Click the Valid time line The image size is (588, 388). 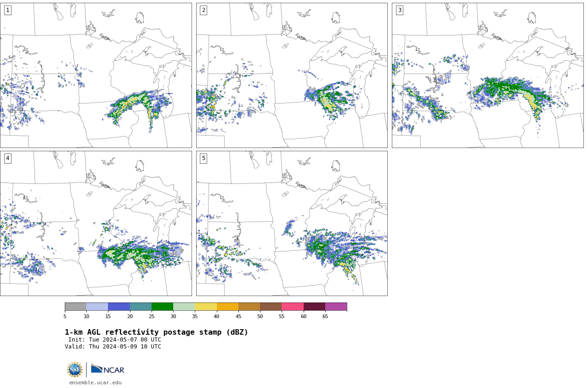coord(113,347)
